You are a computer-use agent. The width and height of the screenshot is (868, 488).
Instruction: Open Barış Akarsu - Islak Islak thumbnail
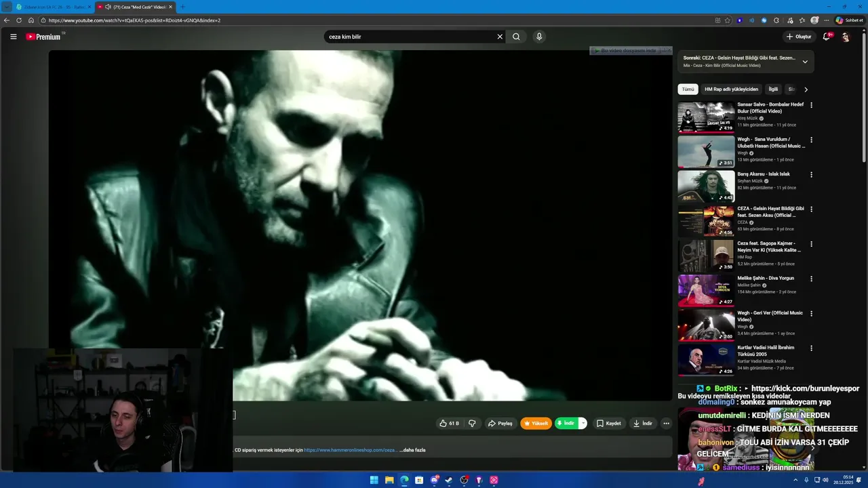click(x=706, y=186)
